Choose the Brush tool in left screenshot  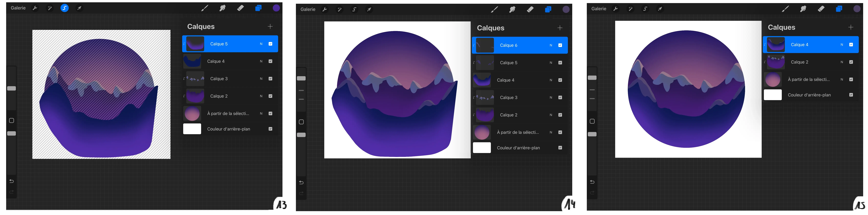pyautogui.click(x=205, y=8)
